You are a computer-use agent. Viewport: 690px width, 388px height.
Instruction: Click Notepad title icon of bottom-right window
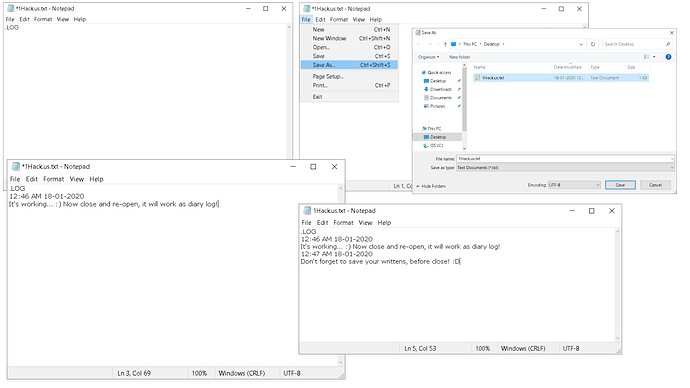click(307, 211)
